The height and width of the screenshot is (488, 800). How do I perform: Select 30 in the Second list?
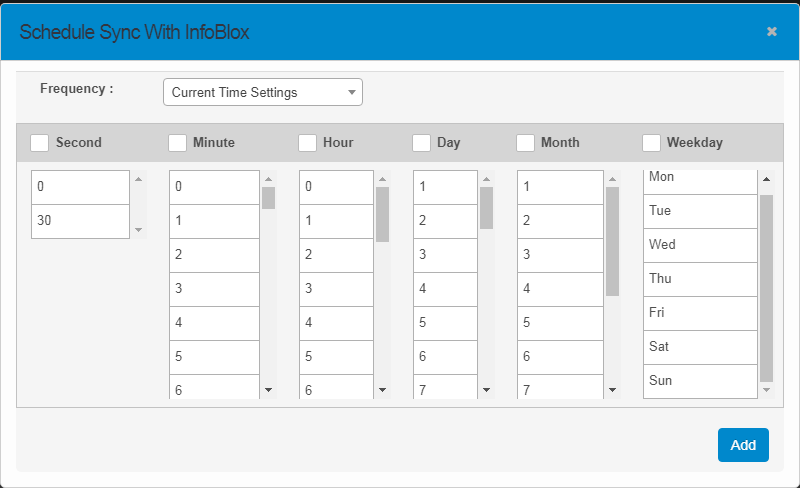pyautogui.click(x=80, y=221)
